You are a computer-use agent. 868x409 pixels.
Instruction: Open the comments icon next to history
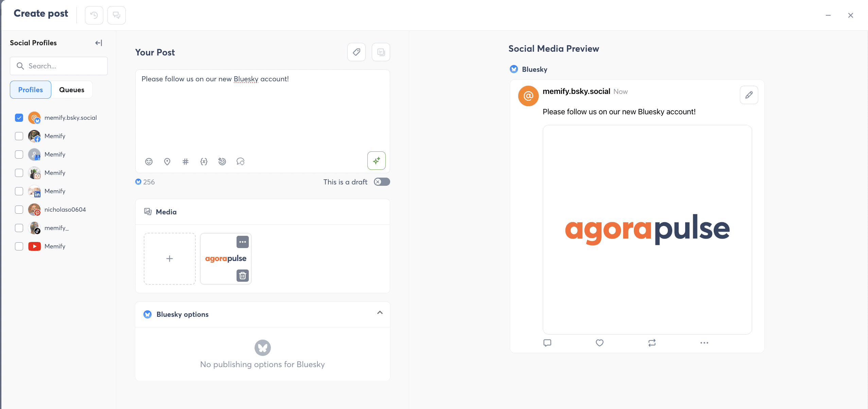(x=117, y=15)
